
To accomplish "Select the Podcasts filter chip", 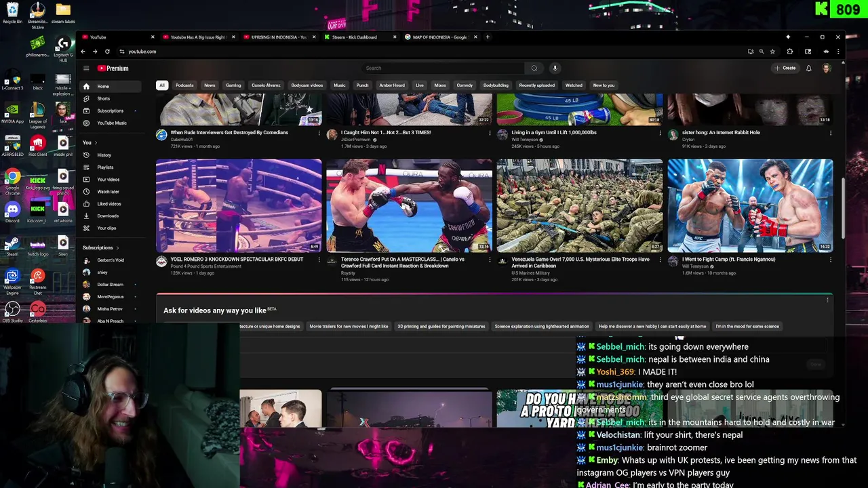I will click(x=184, y=85).
